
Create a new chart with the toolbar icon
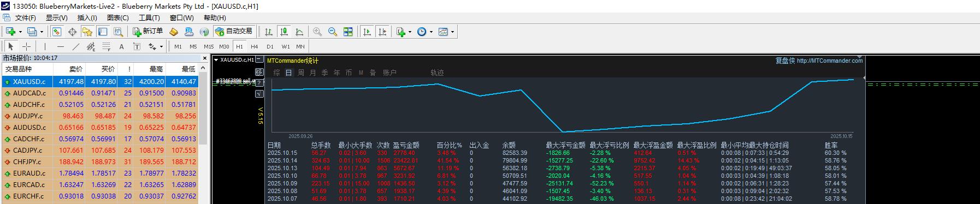[x=10, y=32]
